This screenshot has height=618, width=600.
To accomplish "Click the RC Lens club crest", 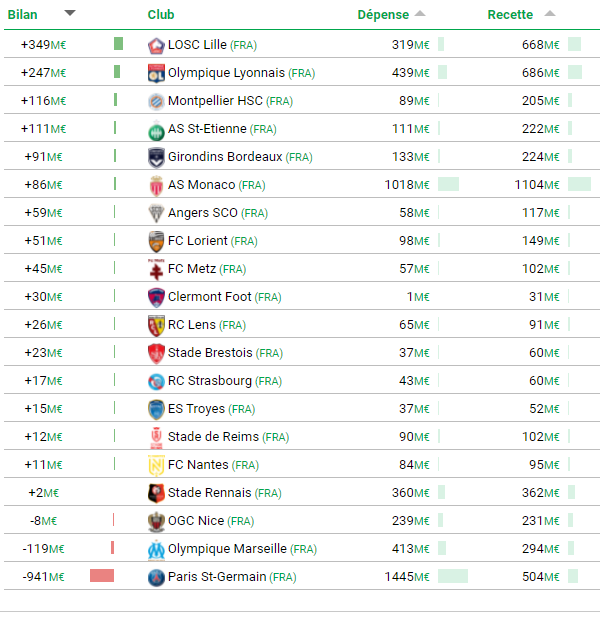I will 155,325.
